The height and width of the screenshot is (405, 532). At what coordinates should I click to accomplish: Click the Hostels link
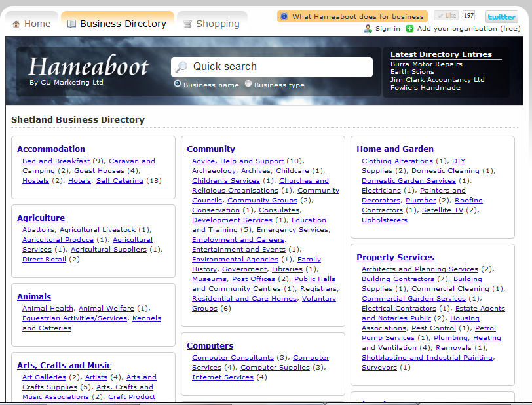tap(35, 181)
